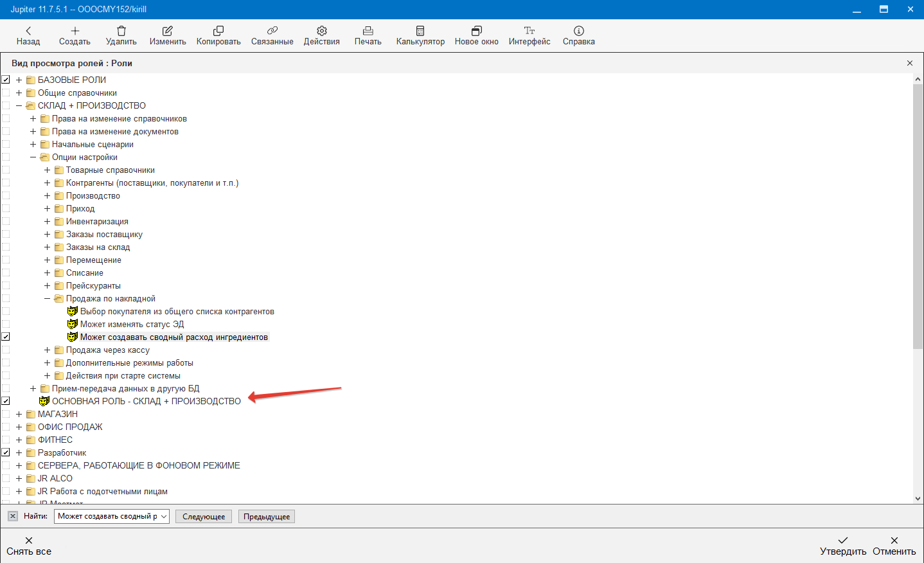Select Права на изменение документов row
This screenshot has height=563, width=924.
pos(115,131)
